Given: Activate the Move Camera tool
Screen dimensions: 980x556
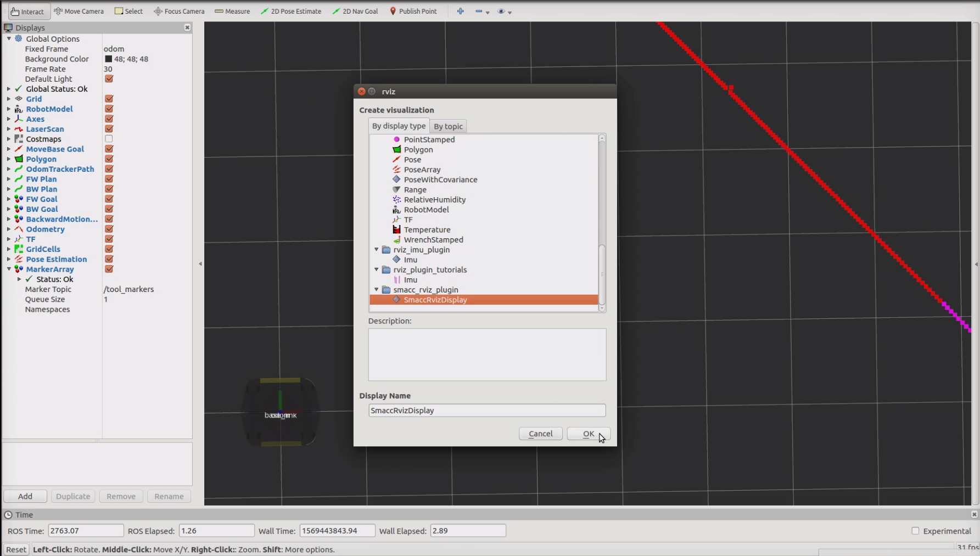Looking at the screenshot, I should pos(79,11).
